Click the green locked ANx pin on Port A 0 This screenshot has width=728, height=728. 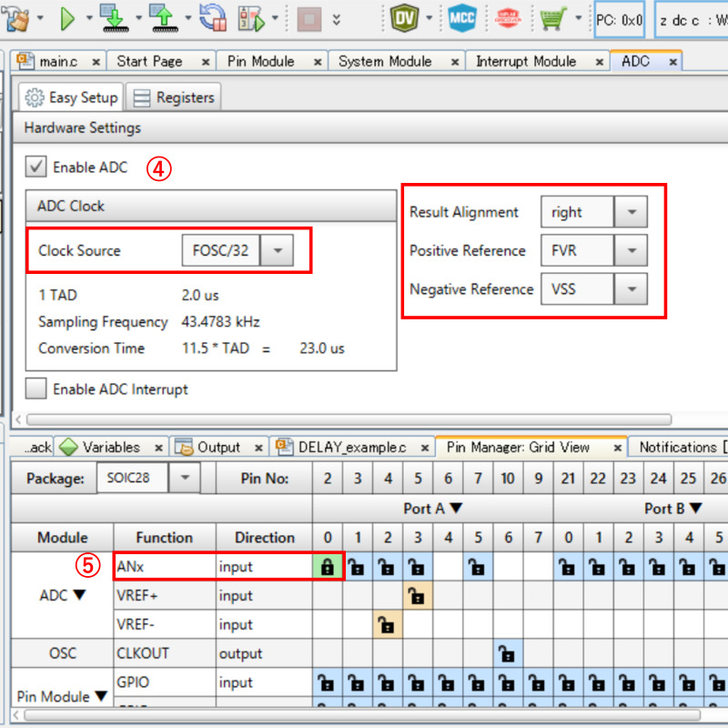[x=328, y=567]
